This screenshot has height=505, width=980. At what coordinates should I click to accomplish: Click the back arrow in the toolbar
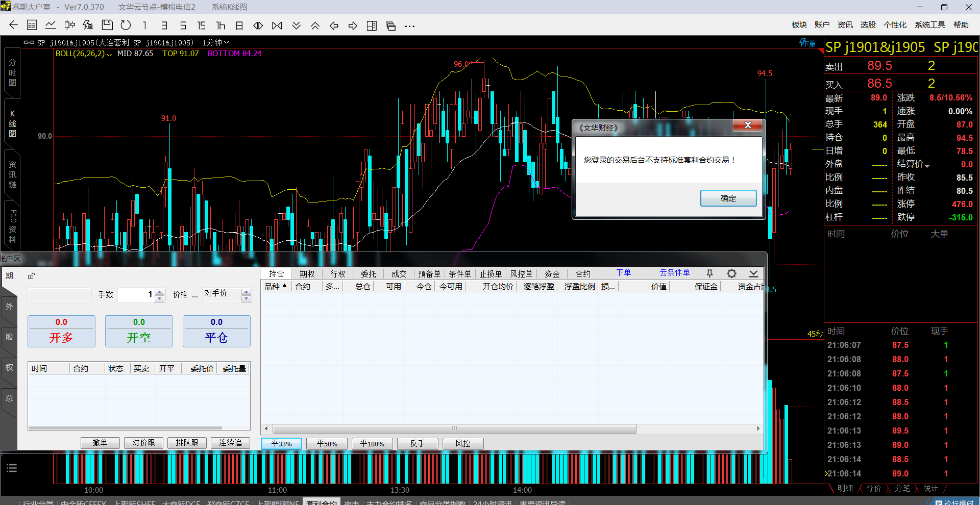[x=14, y=25]
